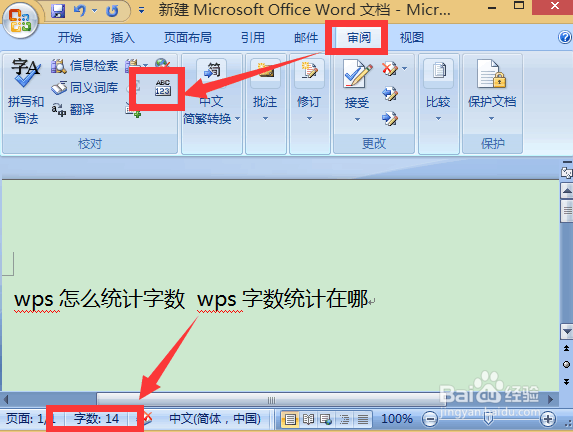Undo the last action

pyautogui.click(x=79, y=11)
